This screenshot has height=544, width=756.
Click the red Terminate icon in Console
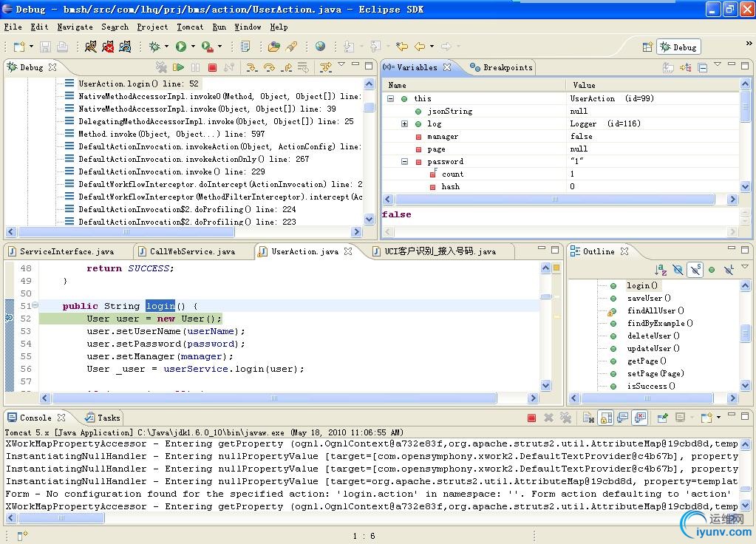click(x=531, y=418)
